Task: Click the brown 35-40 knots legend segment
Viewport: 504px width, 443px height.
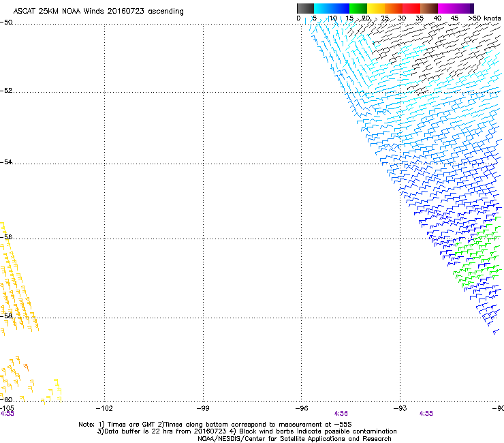Action: (429, 8)
